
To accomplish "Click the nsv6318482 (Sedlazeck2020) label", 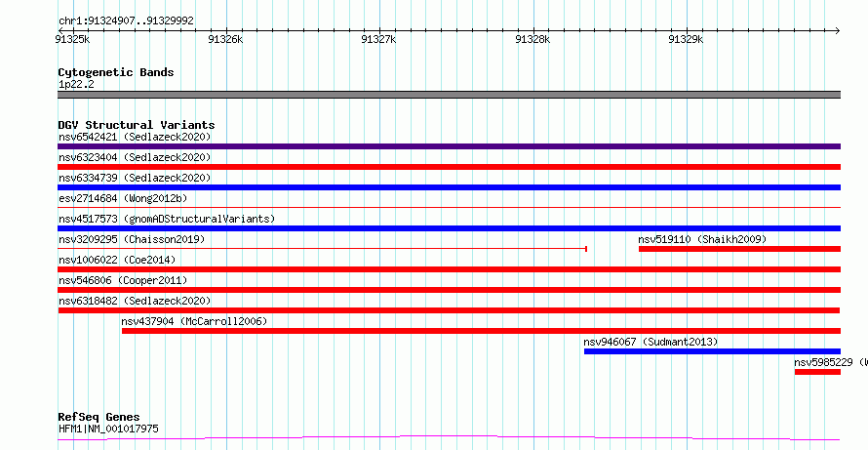I will pos(135,301).
